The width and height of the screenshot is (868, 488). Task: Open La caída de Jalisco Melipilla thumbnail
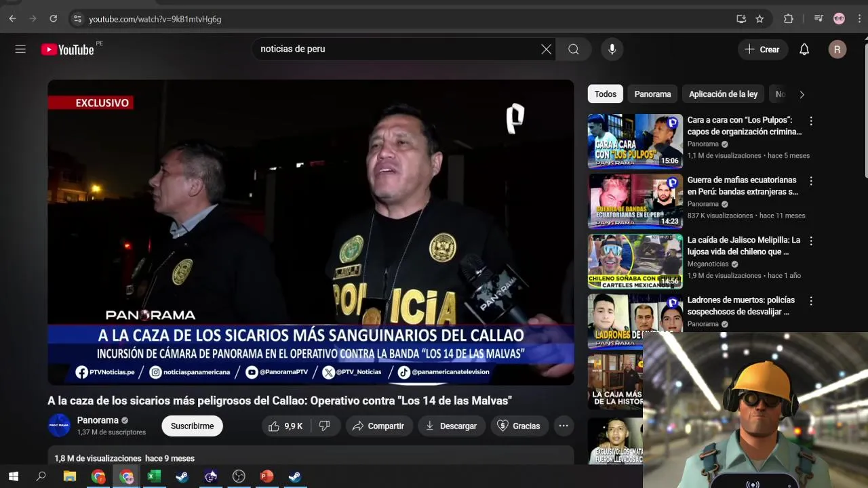click(x=635, y=261)
